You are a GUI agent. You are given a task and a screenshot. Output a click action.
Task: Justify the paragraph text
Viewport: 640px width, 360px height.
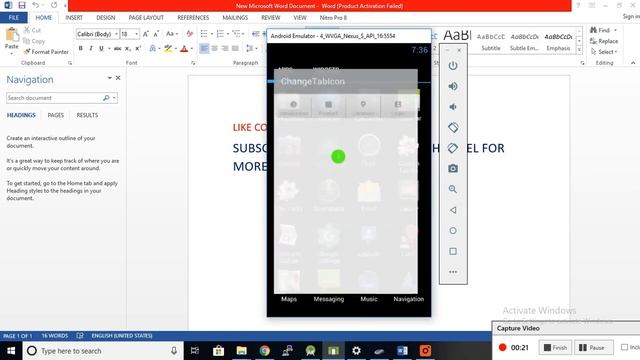pos(235,49)
